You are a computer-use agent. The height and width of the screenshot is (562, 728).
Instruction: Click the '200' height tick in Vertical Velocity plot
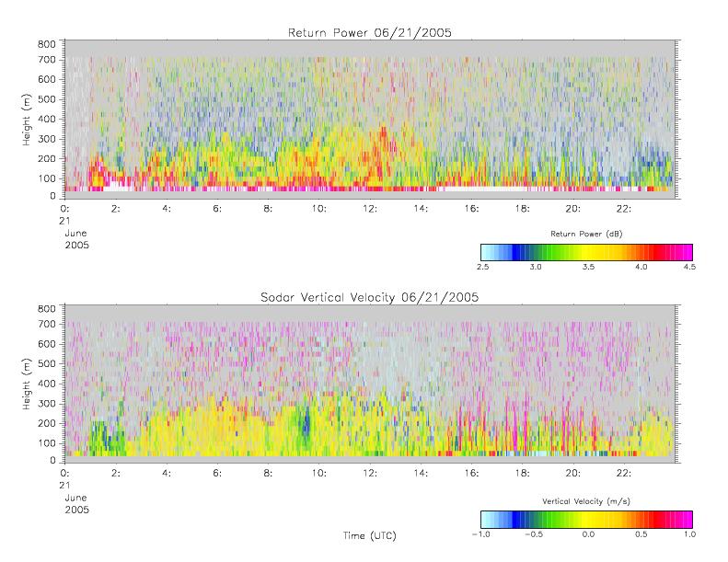pos(46,423)
